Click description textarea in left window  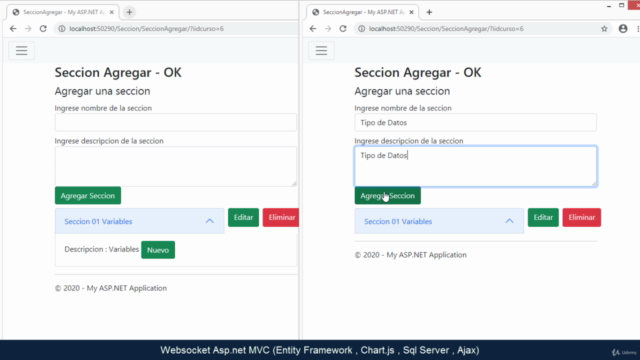click(x=176, y=167)
